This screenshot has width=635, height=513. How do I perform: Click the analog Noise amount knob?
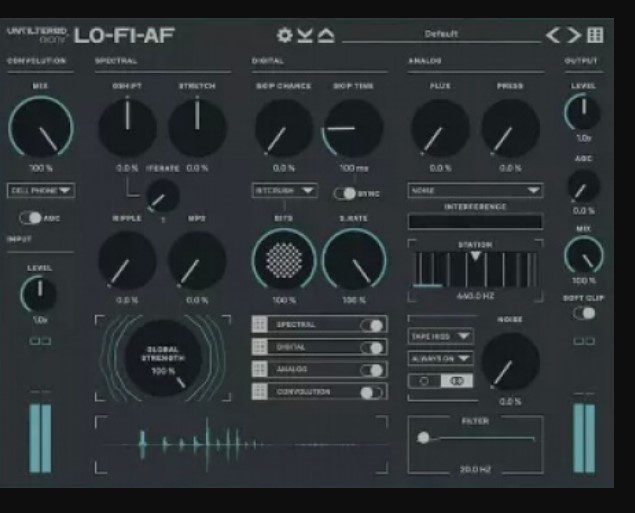pyautogui.click(x=510, y=362)
